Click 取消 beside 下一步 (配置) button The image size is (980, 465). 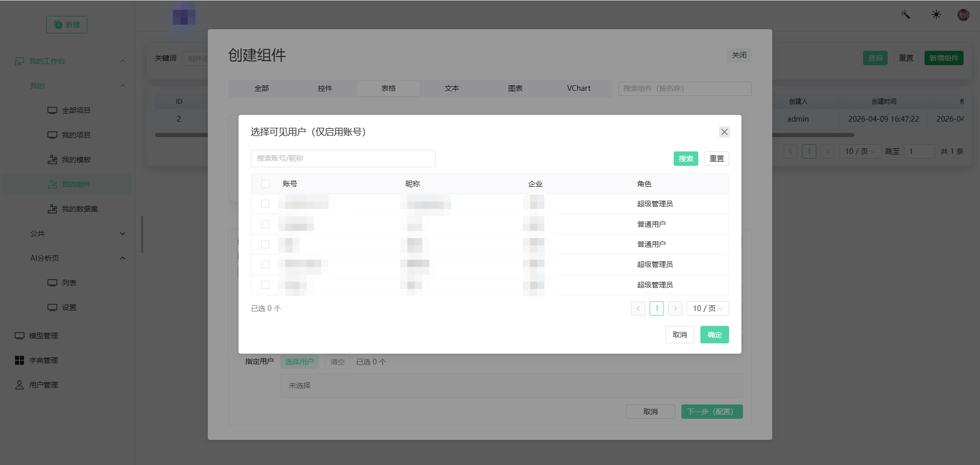click(x=651, y=412)
